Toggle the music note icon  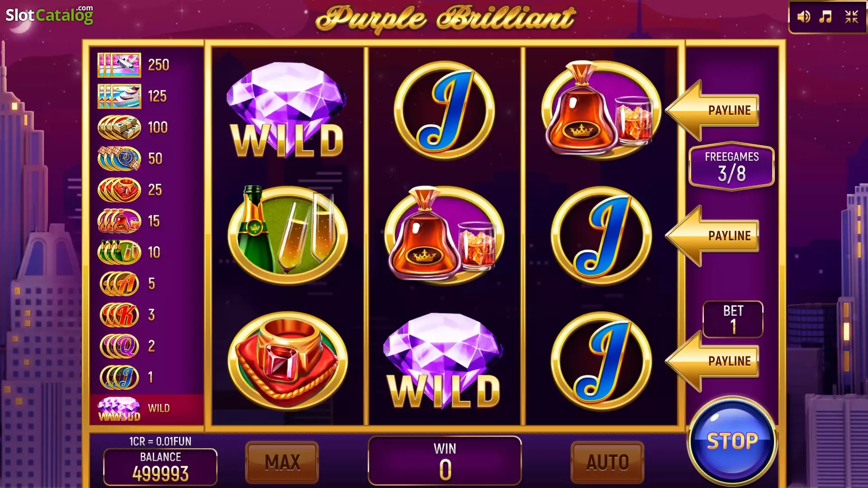coord(826,17)
